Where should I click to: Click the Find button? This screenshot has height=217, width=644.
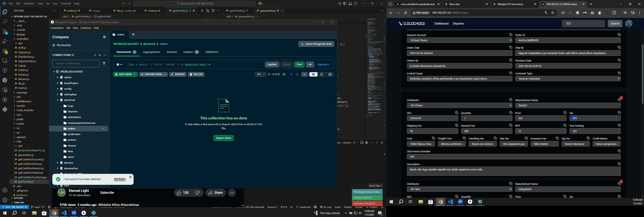(x=299, y=64)
